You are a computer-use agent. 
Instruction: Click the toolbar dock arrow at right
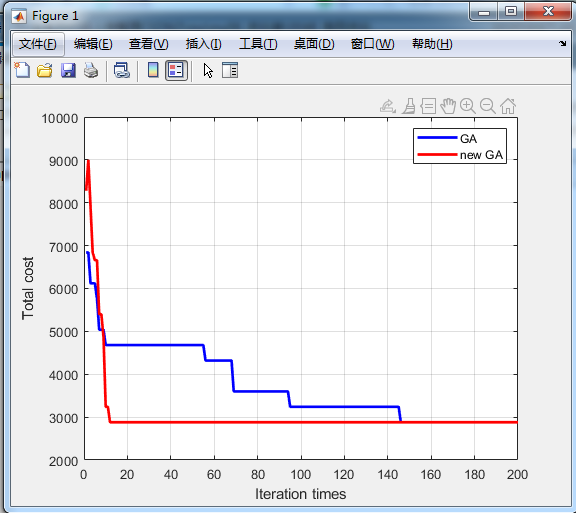coord(562,44)
